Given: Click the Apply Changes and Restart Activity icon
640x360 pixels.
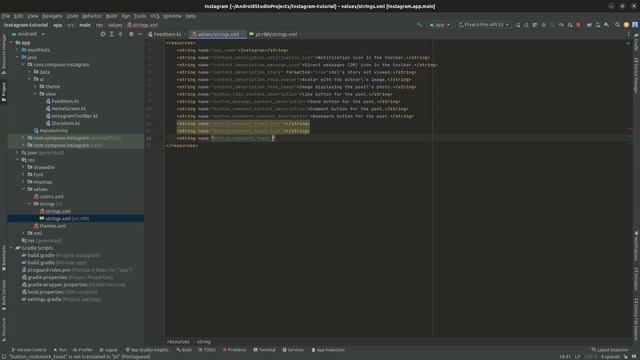Looking at the screenshot, I should 526,25.
